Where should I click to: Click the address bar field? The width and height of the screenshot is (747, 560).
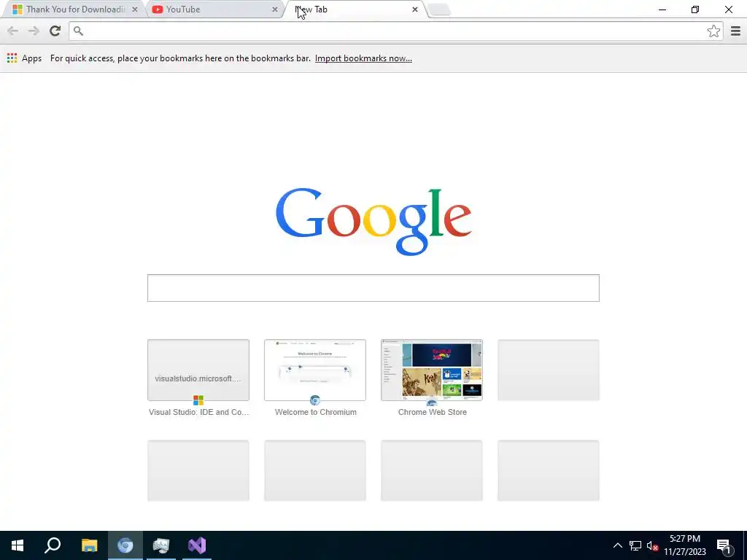tap(395, 31)
